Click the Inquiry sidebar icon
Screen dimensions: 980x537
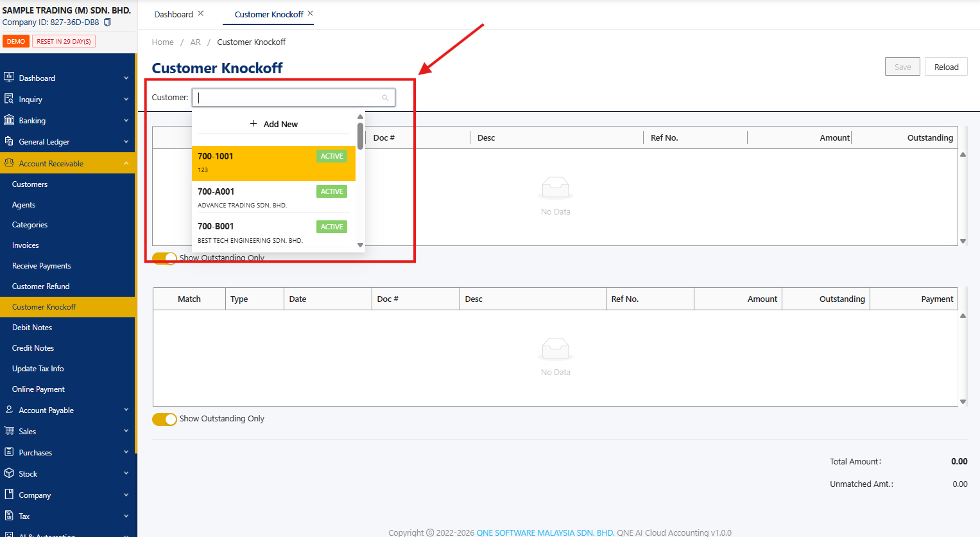(x=9, y=99)
